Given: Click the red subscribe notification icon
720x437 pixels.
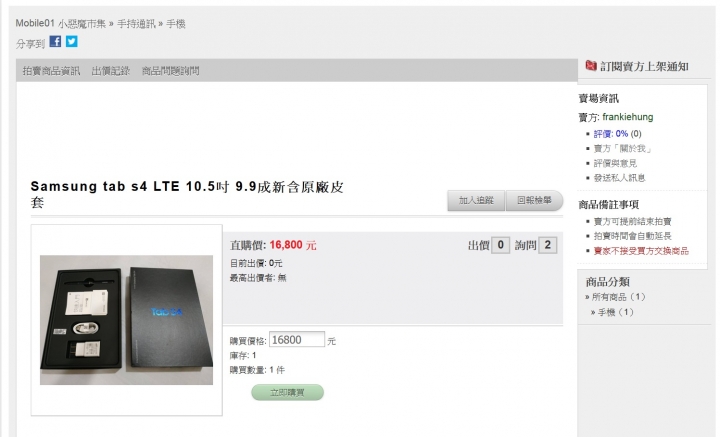Looking at the screenshot, I should (591, 66).
